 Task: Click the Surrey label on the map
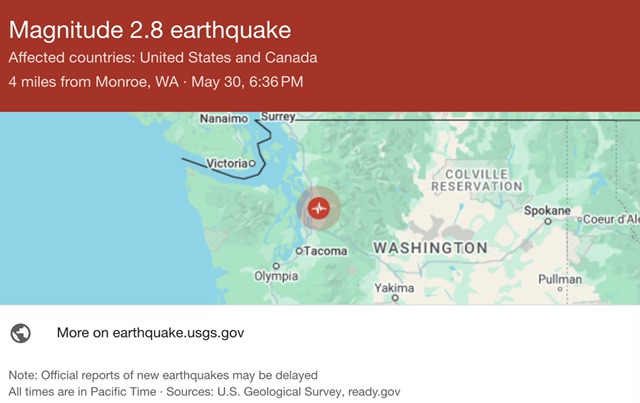(x=279, y=117)
